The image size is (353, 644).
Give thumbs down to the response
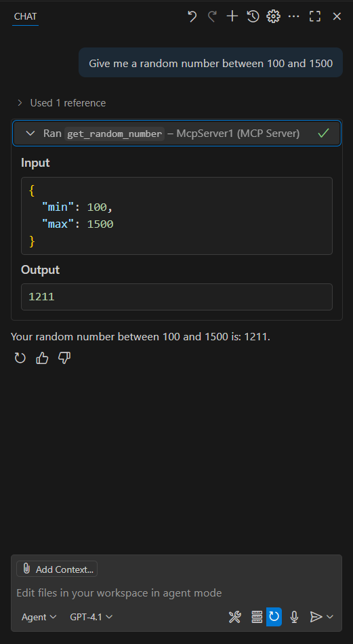point(64,358)
